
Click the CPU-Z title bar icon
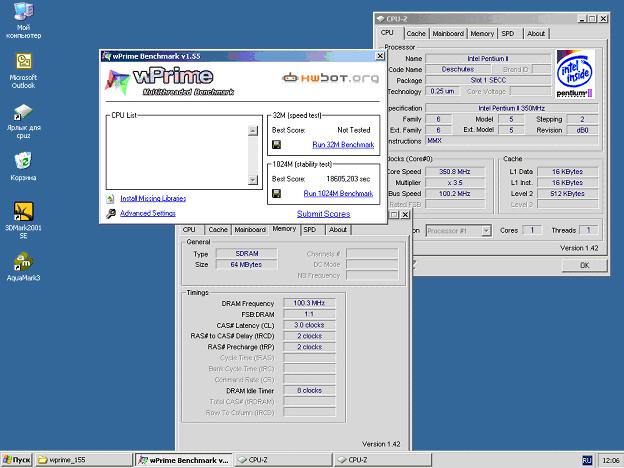(380, 19)
